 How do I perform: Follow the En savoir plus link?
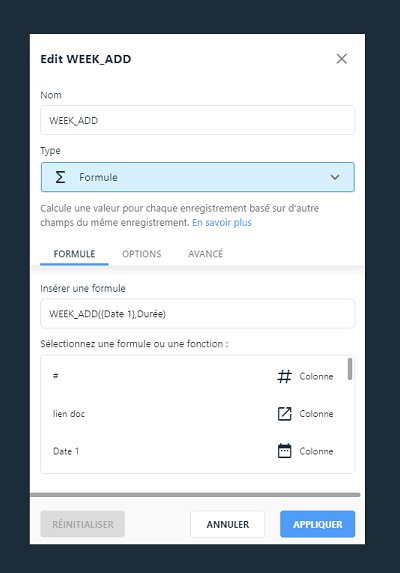(x=222, y=223)
